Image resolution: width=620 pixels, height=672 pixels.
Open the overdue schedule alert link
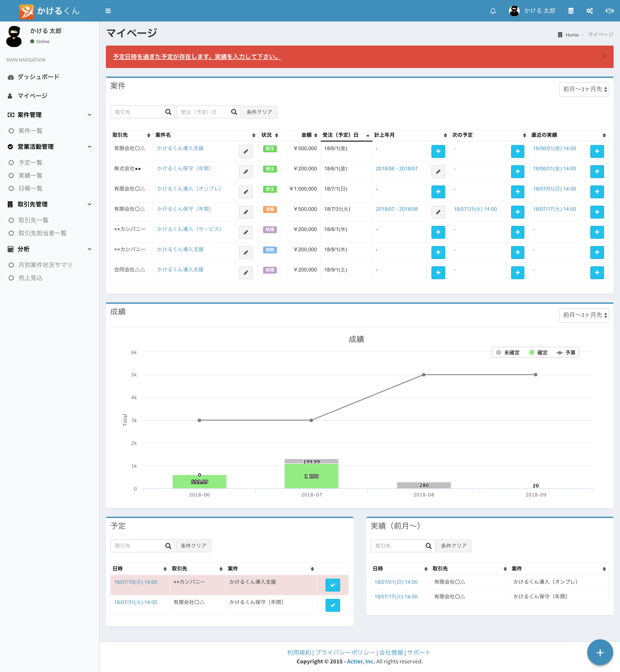tap(197, 57)
